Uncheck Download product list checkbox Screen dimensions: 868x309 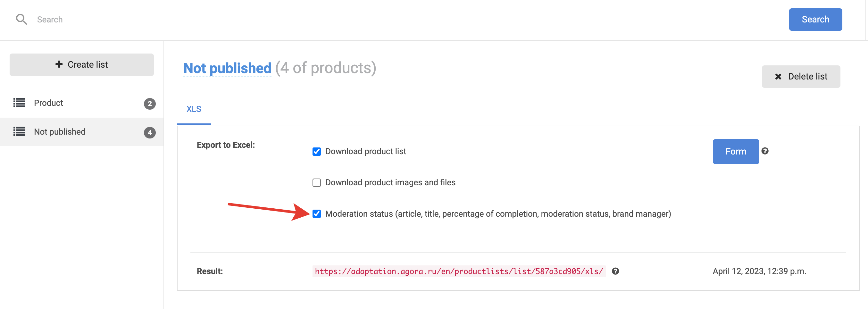coord(316,152)
